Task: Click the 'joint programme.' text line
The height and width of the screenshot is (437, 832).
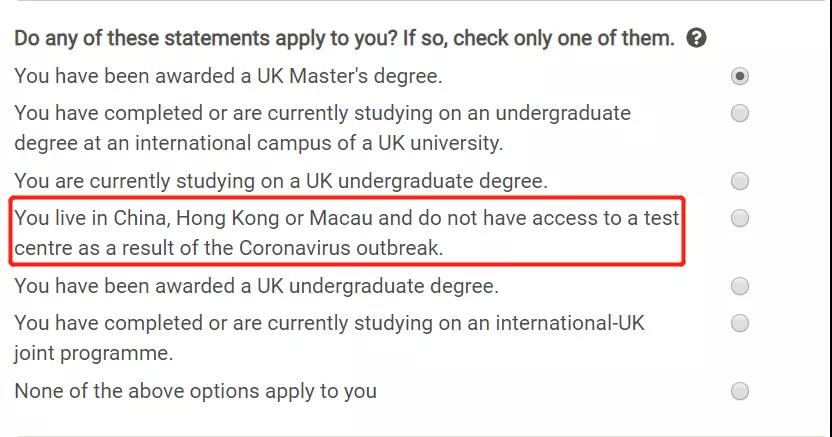Action: 94,353
